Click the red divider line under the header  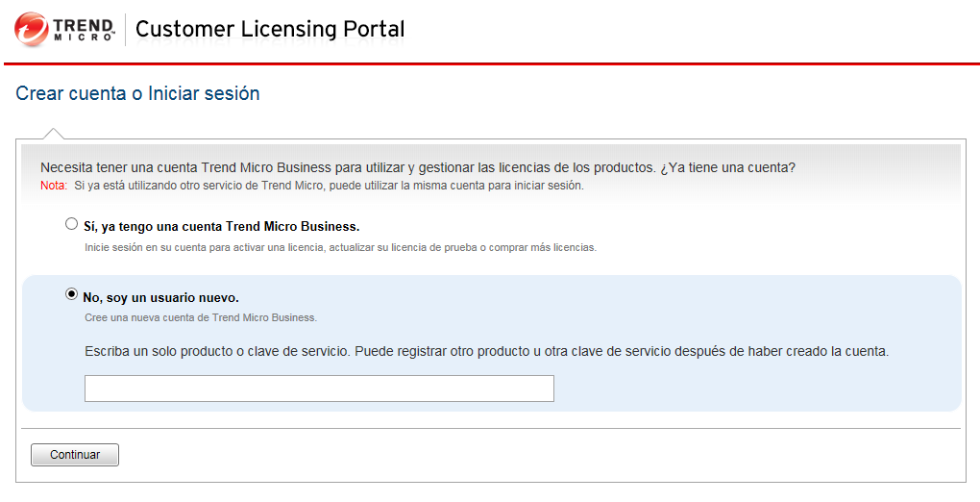[490, 63]
